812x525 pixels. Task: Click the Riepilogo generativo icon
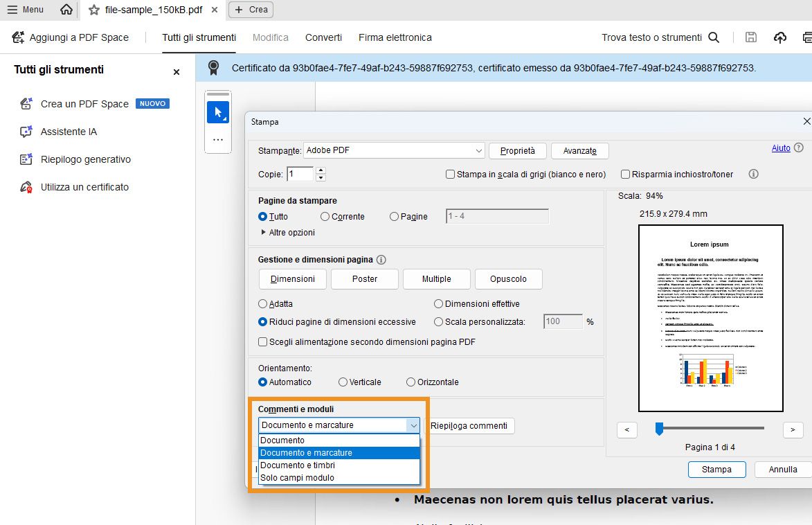click(26, 159)
